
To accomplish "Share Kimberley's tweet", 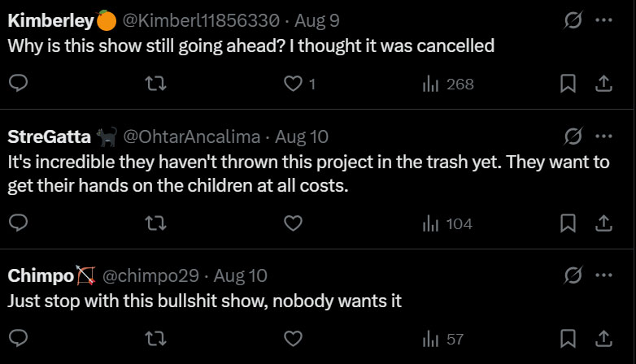I will (x=604, y=84).
